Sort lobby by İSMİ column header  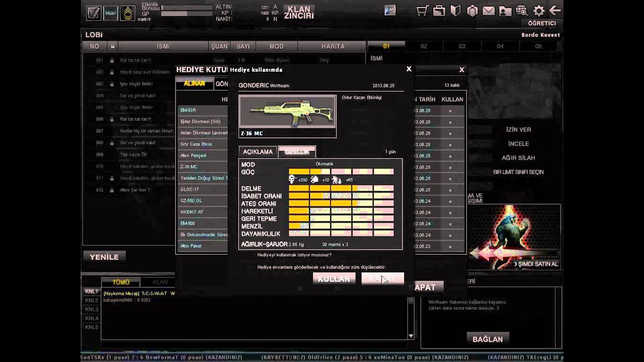click(x=163, y=46)
